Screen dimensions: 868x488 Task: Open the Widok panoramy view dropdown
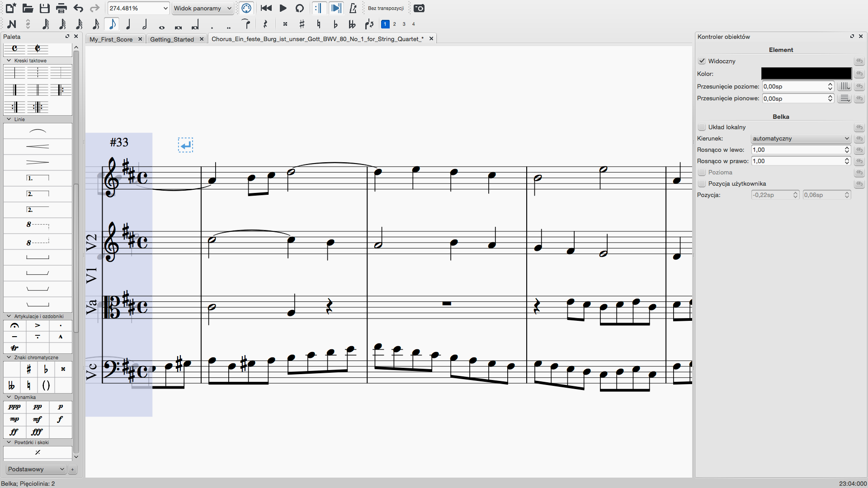[x=203, y=8]
